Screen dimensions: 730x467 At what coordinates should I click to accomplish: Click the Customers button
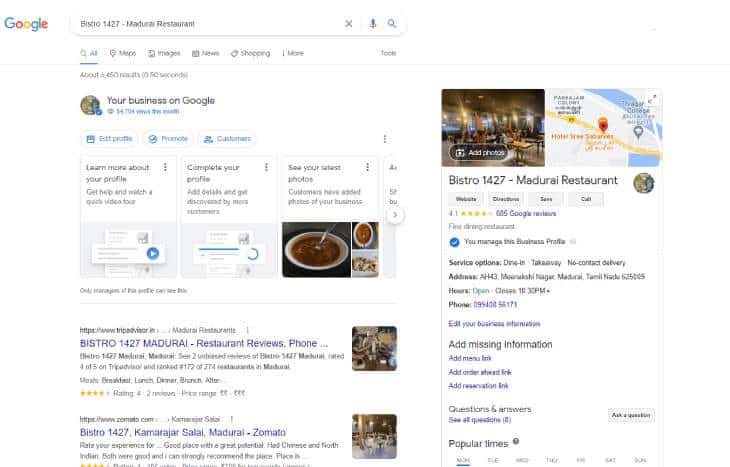click(227, 139)
